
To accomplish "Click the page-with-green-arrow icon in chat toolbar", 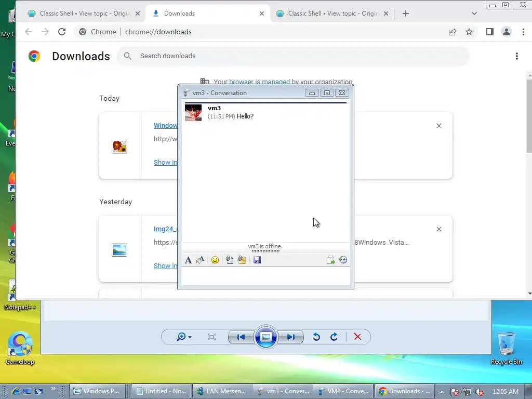I will coord(330,260).
